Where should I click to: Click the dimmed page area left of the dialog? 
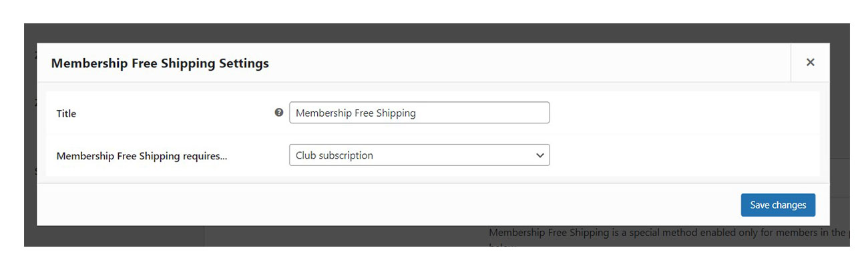[x=30, y=133]
